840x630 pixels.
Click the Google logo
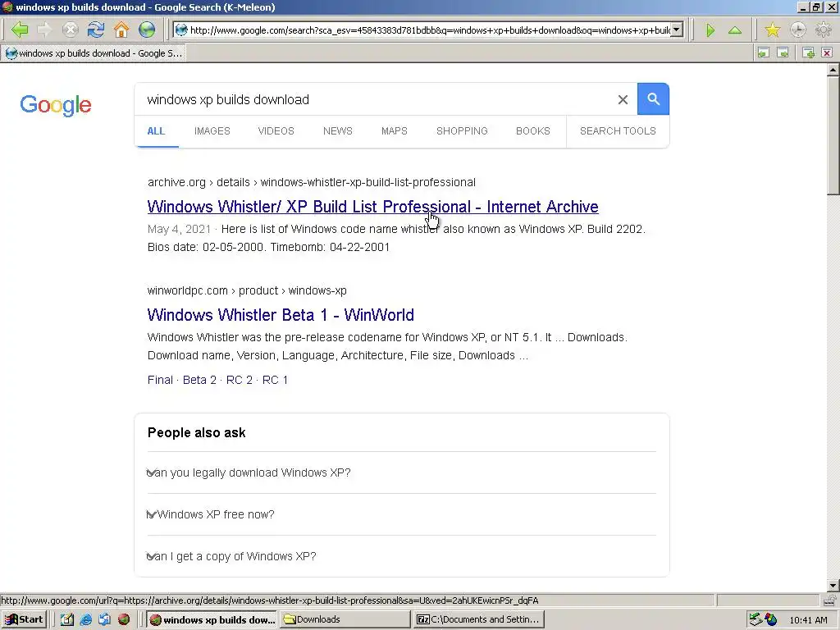coord(56,105)
